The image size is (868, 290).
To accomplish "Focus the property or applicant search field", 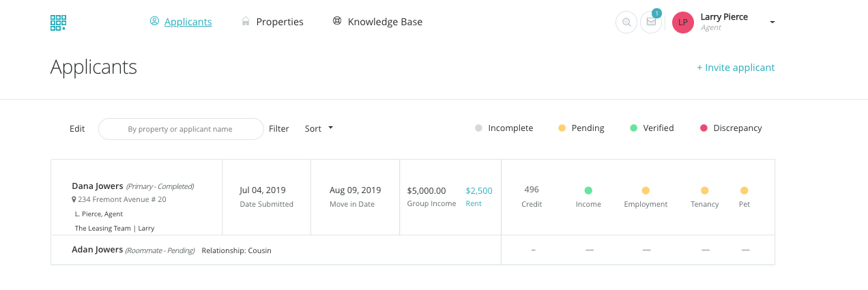I will [181, 129].
